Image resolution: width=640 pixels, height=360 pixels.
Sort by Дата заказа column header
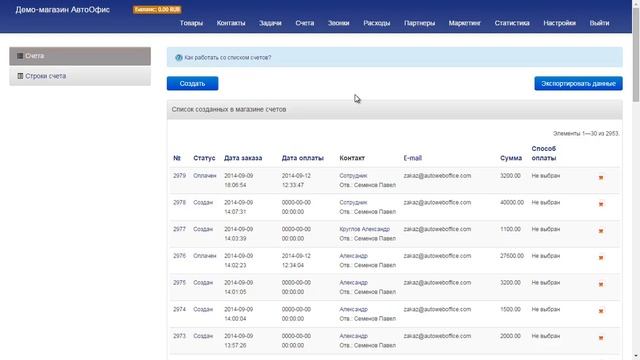point(243,158)
